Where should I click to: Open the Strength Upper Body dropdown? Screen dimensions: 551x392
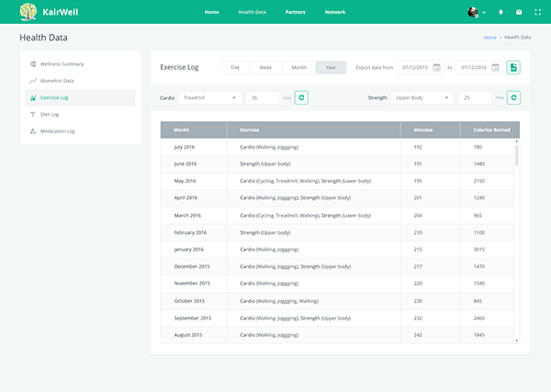tap(422, 97)
